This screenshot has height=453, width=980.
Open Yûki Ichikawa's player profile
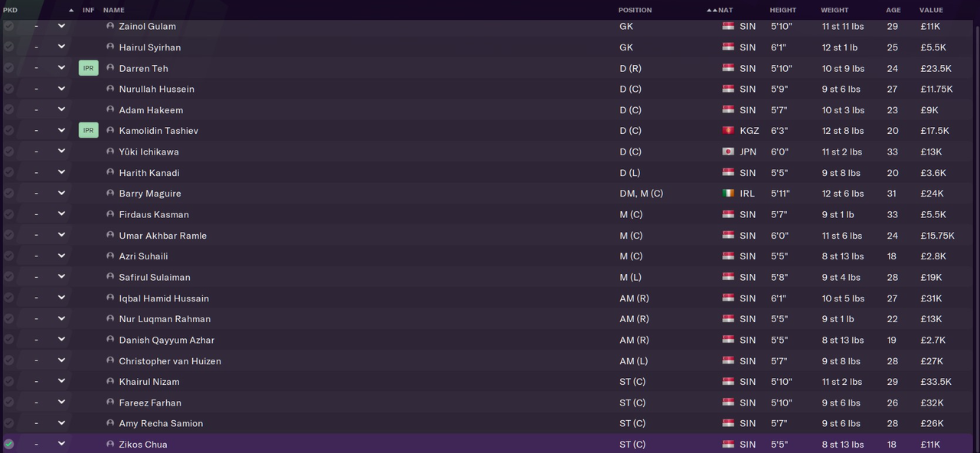point(149,152)
